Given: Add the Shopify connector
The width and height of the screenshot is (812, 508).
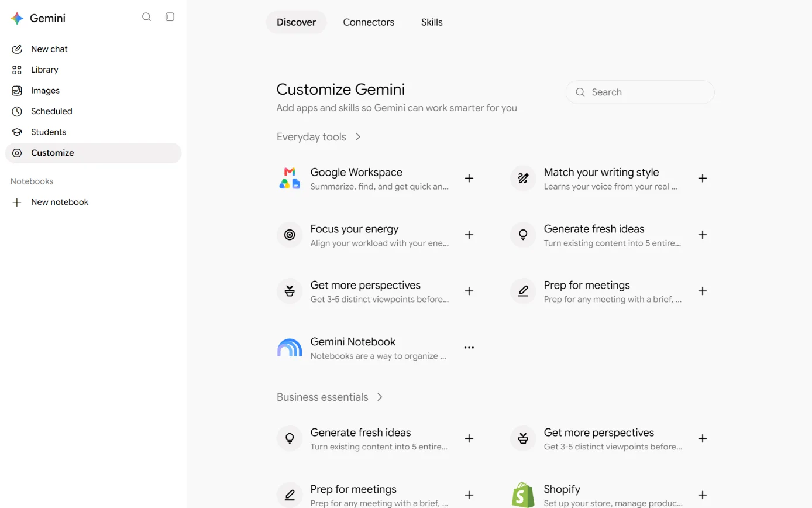Looking at the screenshot, I should click(703, 495).
